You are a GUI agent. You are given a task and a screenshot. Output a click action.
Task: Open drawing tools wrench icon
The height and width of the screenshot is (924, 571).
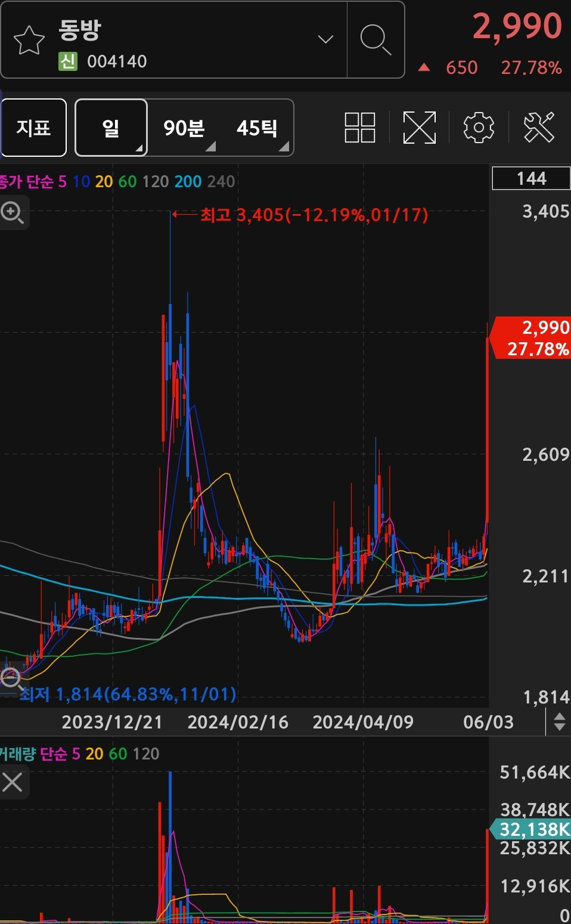[539, 128]
